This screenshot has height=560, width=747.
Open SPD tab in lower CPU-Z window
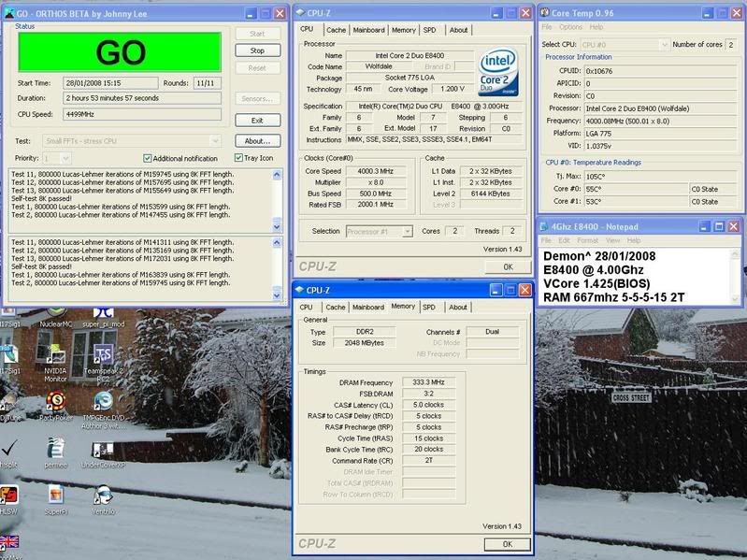coord(429,308)
